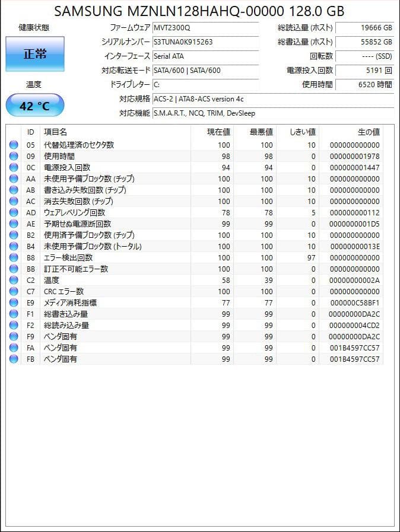This screenshot has height=532, width=400.
Task: Select the 未使用予備ブロック数 (トータル) attribute
Action: [93, 246]
